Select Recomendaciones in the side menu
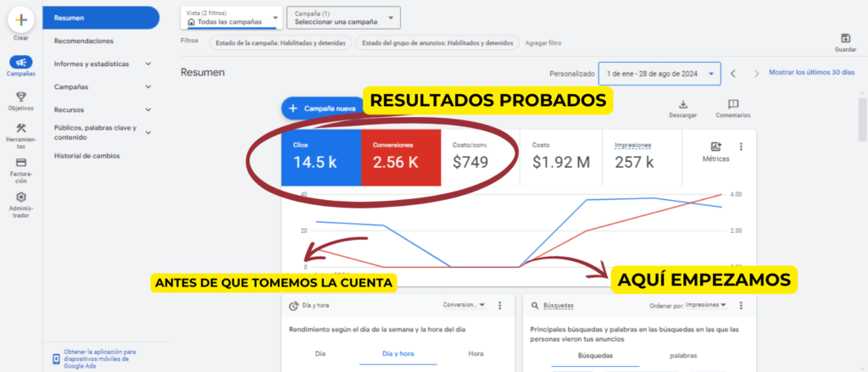868x372 pixels. [84, 41]
